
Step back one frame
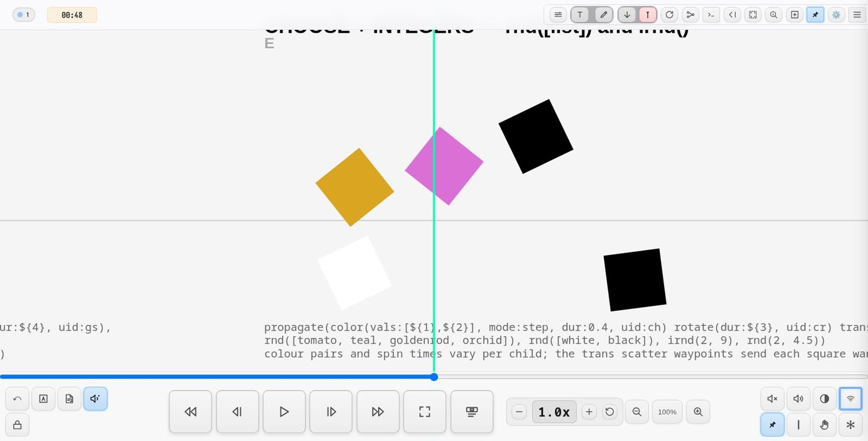(237, 412)
